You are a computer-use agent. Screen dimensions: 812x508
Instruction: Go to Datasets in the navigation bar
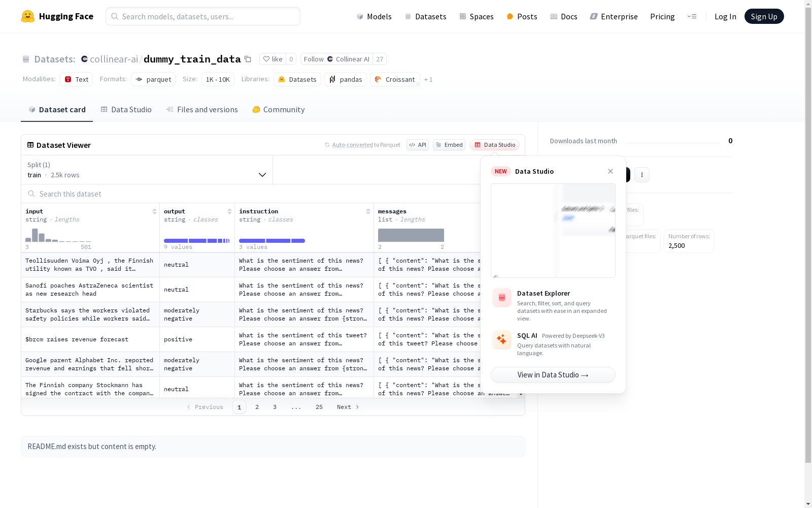pyautogui.click(x=425, y=16)
